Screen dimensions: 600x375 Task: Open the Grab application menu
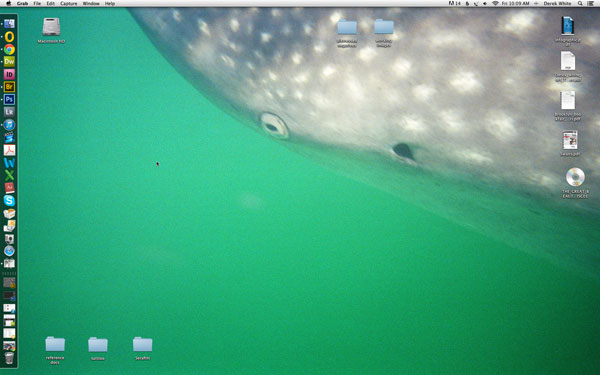pos(23,3)
